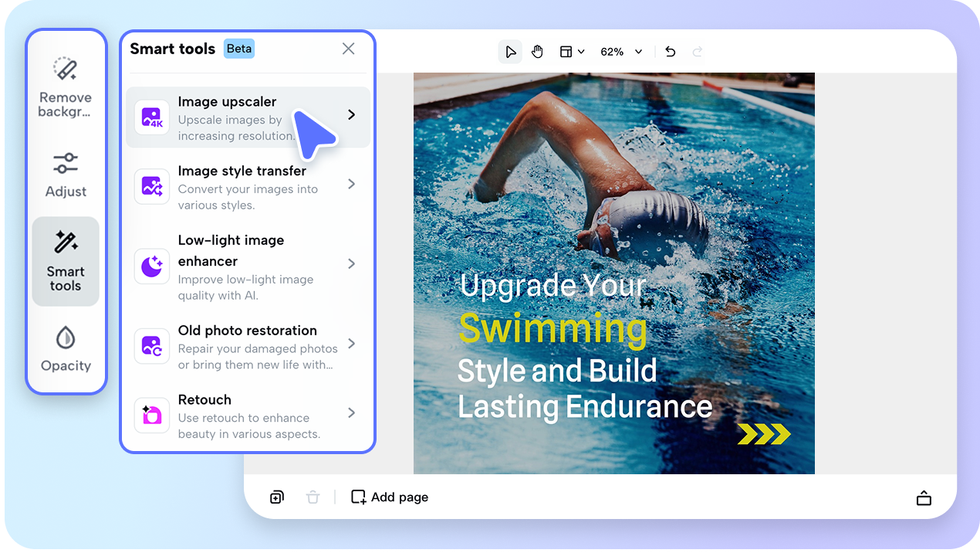The height and width of the screenshot is (553, 980).
Task: Select the Old photo restoration option
Action: click(247, 344)
